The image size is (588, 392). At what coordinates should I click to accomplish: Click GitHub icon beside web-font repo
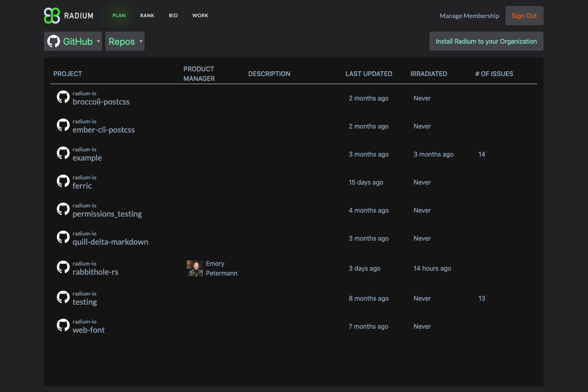pyautogui.click(x=63, y=325)
